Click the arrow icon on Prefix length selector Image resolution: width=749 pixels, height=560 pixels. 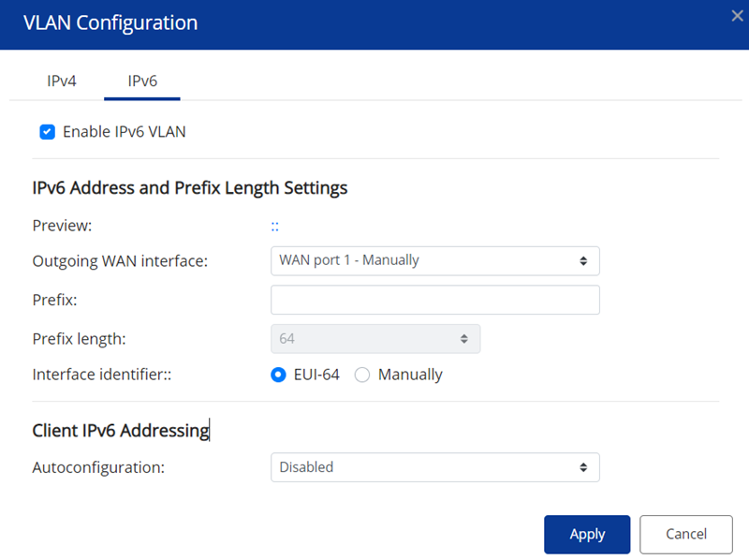[463, 338]
